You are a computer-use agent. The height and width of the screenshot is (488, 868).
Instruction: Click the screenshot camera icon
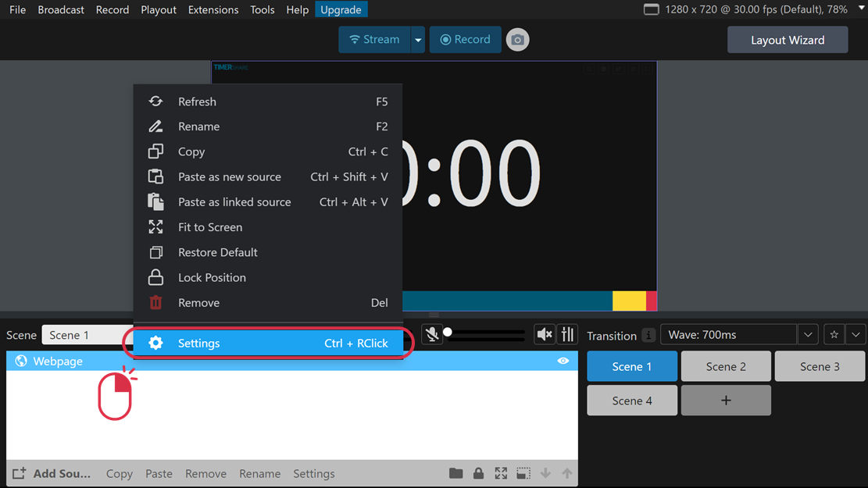517,40
